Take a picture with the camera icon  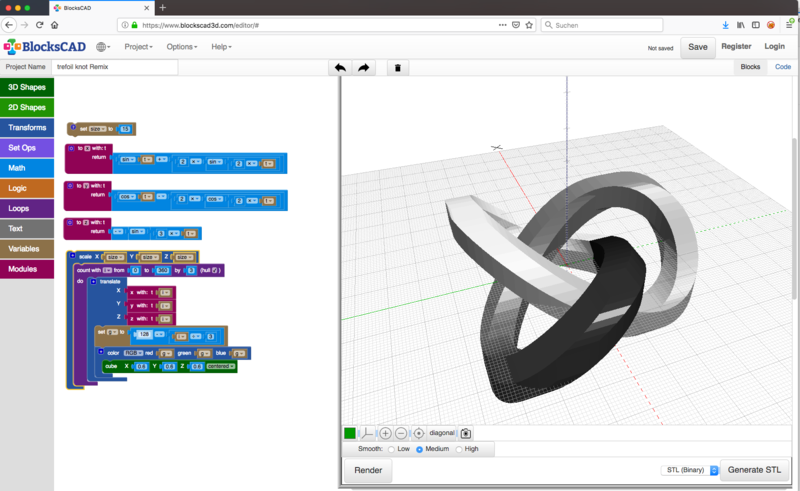465,433
